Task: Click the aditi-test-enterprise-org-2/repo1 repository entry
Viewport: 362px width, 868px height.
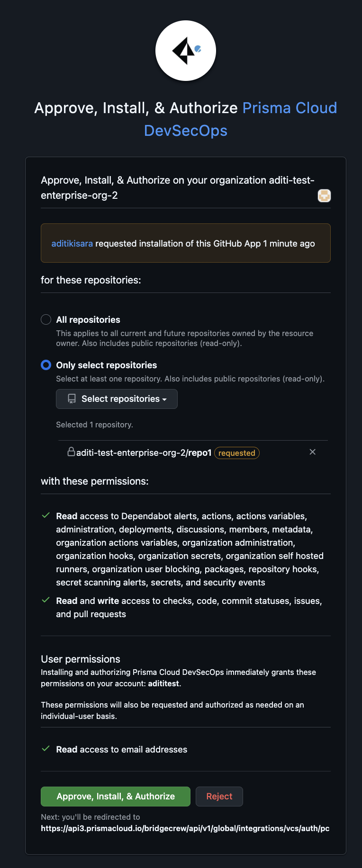Action: (x=144, y=453)
